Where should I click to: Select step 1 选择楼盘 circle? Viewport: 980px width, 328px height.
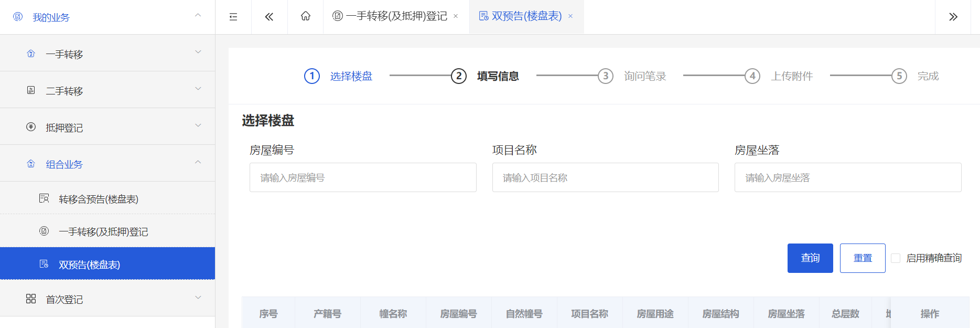point(312,76)
